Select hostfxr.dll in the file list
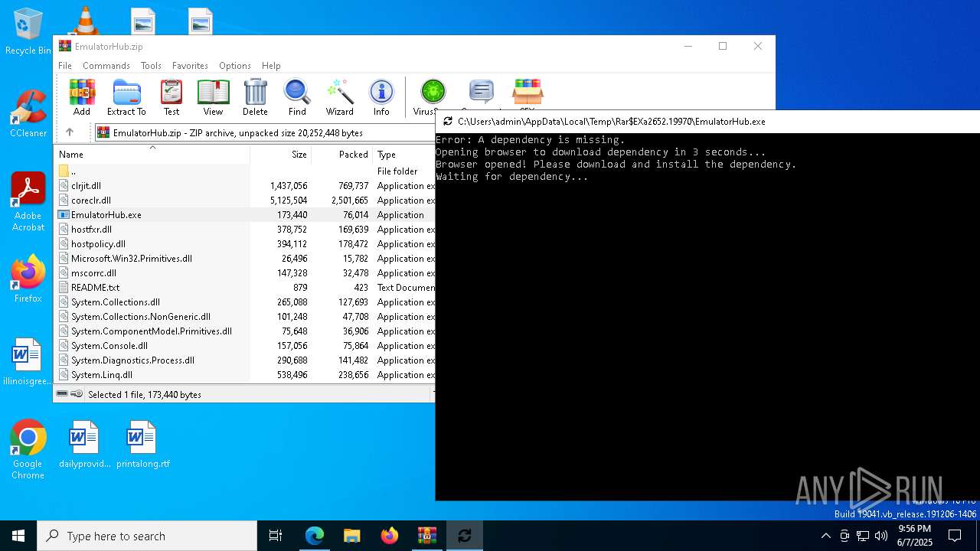This screenshot has width=980, height=551. pos(245,230)
